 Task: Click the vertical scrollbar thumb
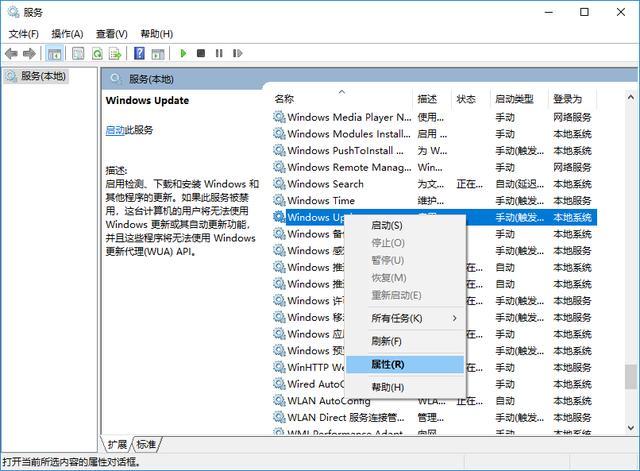[x=631, y=377]
